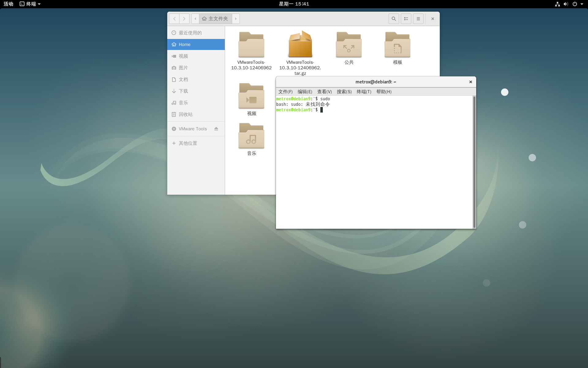Click the network icon in top bar

557,4
